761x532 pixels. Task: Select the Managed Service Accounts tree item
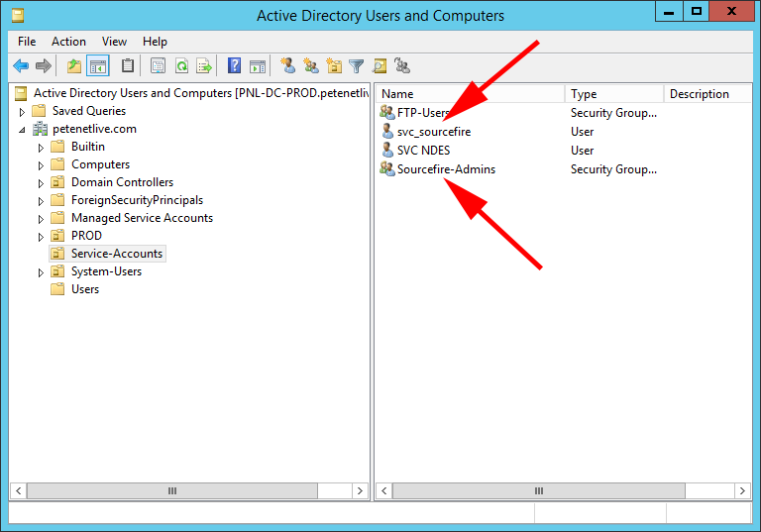[142, 218]
